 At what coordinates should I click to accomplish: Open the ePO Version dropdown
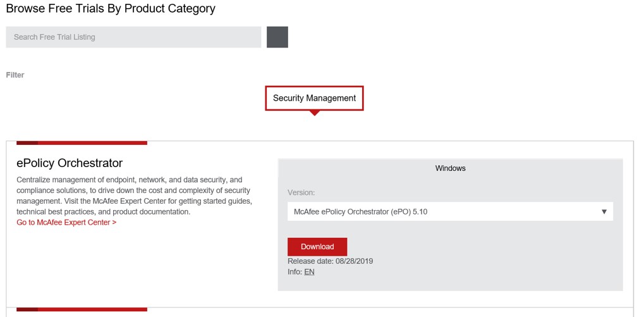(450, 212)
